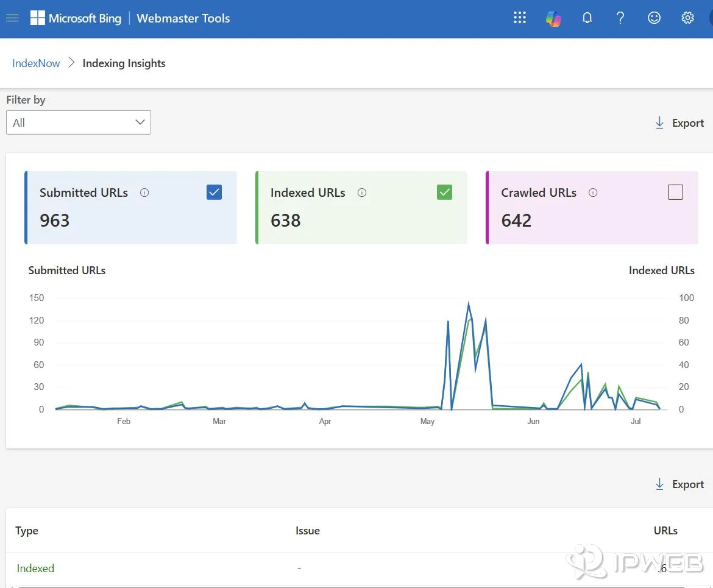Open the Filter by All dropdown
The height and width of the screenshot is (588, 713).
[79, 122]
